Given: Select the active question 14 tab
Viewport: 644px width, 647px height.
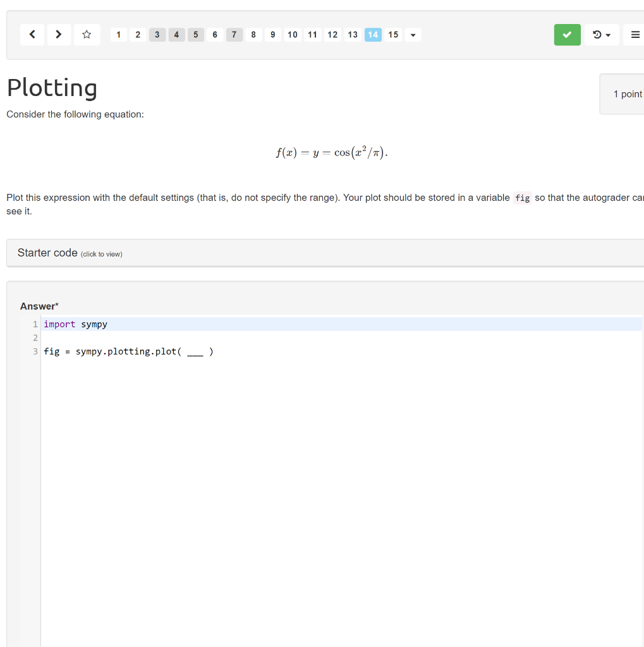Looking at the screenshot, I should 373,35.
